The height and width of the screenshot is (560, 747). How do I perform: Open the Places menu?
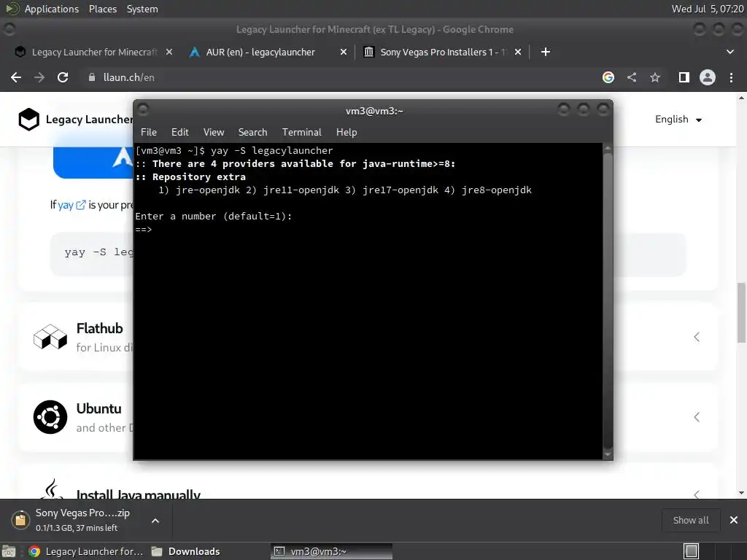click(102, 9)
